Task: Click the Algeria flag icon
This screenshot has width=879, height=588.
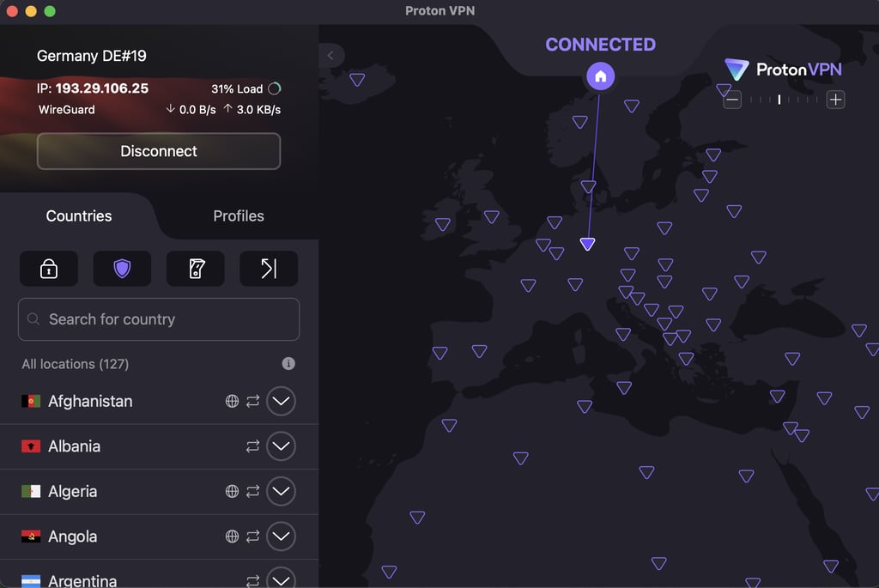Action: (x=31, y=491)
